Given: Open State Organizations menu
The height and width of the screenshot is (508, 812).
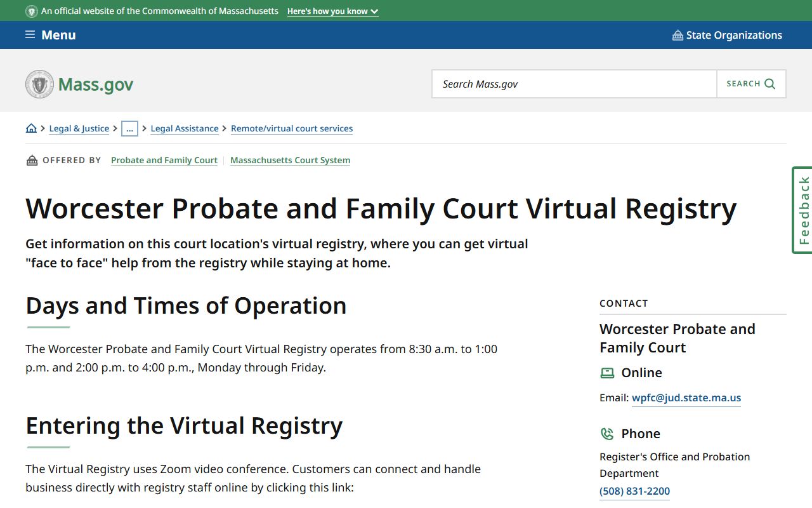Looking at the screenshot, I should point(727,35).
